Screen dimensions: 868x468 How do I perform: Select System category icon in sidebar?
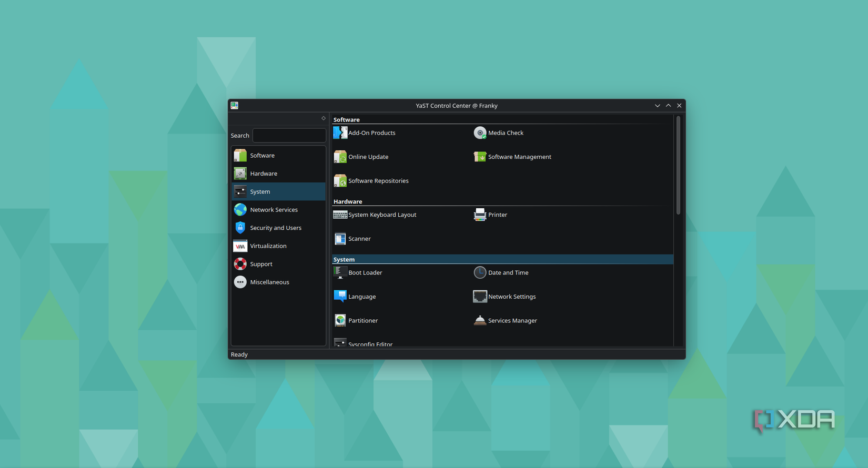tap(240, 191)
